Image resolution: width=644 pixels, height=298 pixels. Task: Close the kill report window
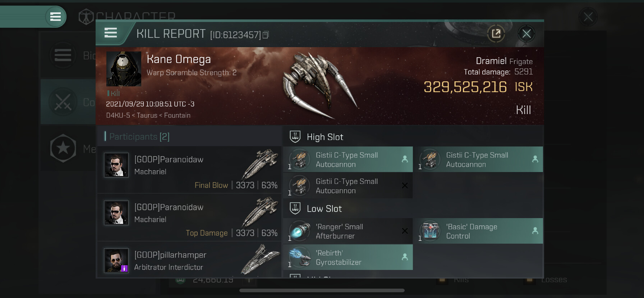click(526, 34)
